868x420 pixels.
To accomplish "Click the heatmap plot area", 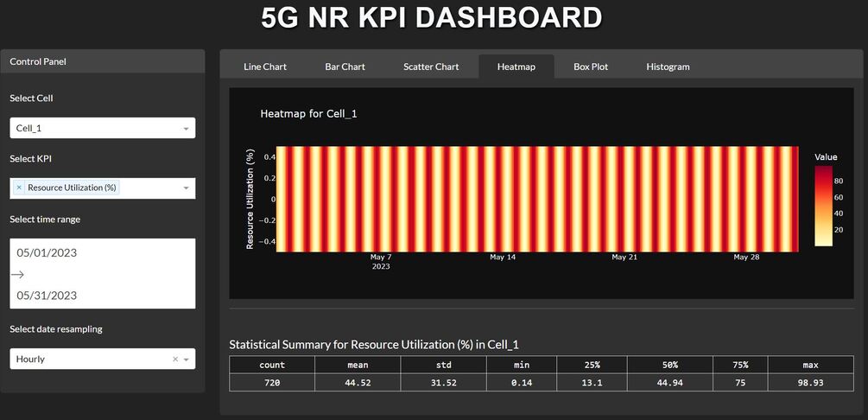I will 537,199.
